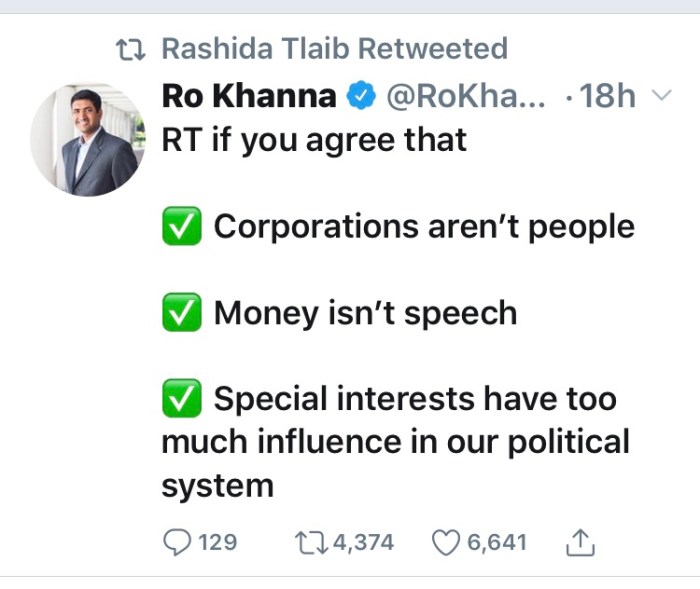The height and width of the screenshot is (589, 700).
Task: Click the reply speech bubble icon
Action: 177,542
